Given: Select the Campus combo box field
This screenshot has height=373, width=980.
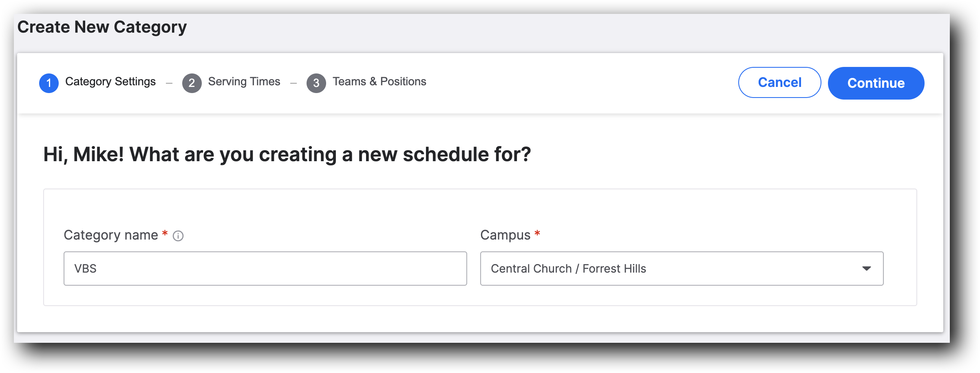Looking at the screenshot, I should coord(681,269).
